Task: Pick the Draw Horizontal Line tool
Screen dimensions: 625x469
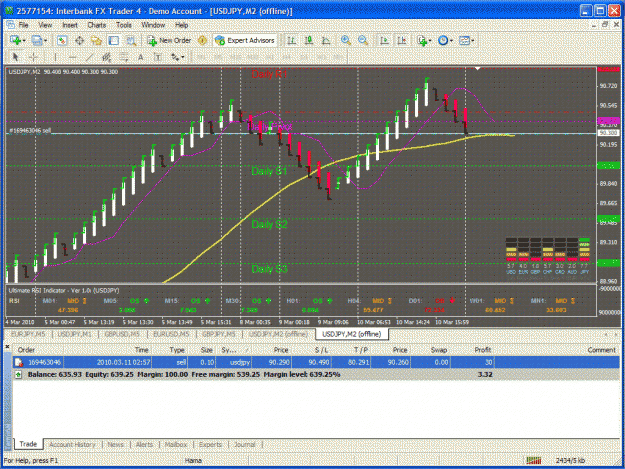Action: click(x=72, y=57)
